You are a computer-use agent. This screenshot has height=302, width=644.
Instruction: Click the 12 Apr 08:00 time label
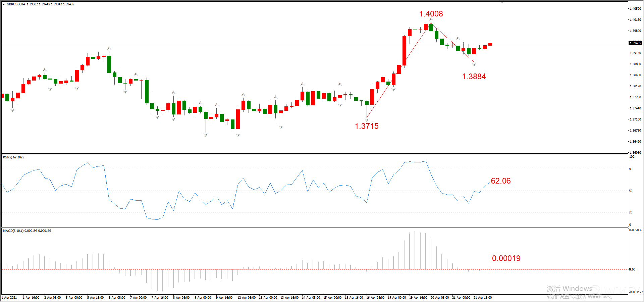(x=246, y=298)
